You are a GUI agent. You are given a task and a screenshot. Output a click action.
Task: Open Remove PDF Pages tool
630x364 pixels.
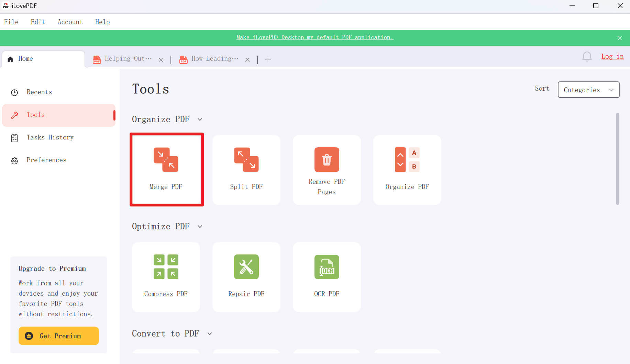click(327, 169)
